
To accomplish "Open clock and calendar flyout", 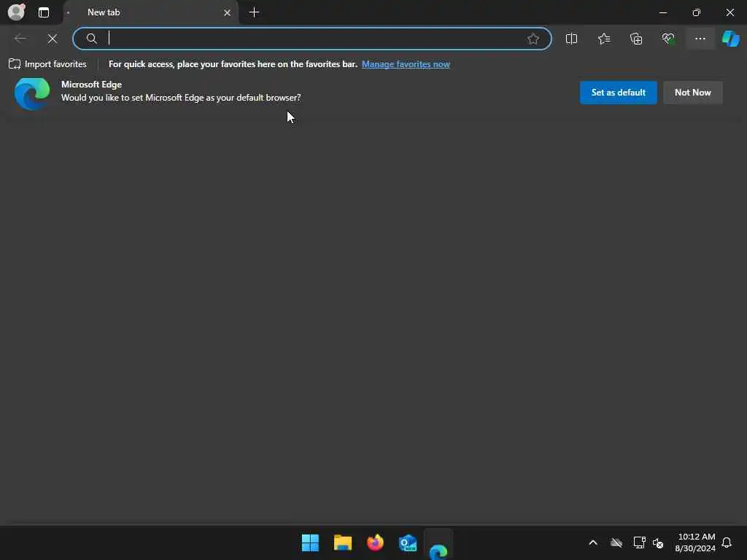I will [695, 542].
